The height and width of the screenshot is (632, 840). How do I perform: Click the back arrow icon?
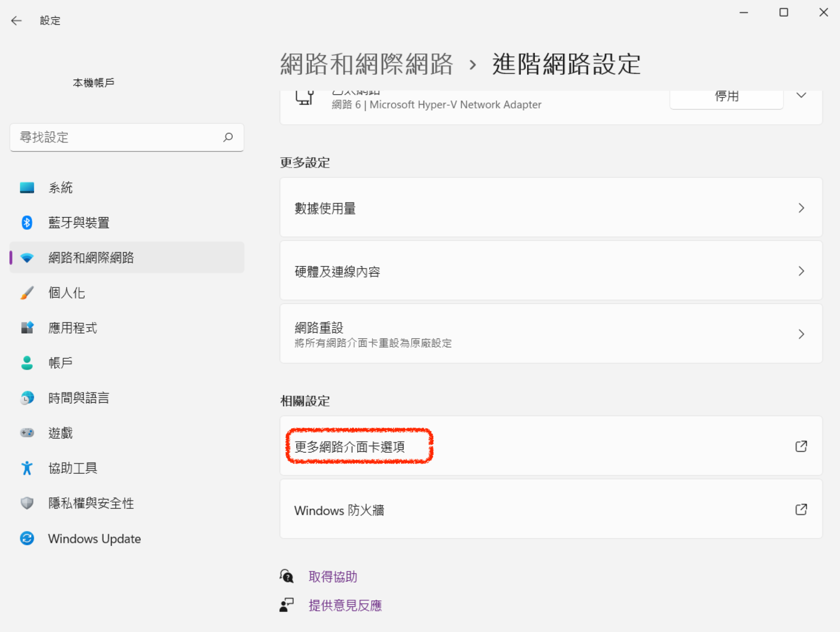point(16,21)
